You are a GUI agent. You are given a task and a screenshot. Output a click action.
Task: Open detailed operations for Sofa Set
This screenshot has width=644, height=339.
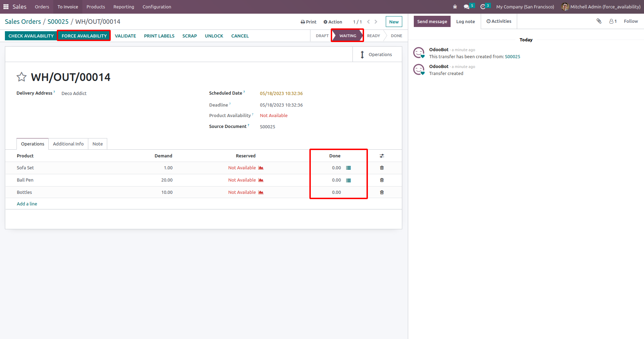tap(348, 168)
